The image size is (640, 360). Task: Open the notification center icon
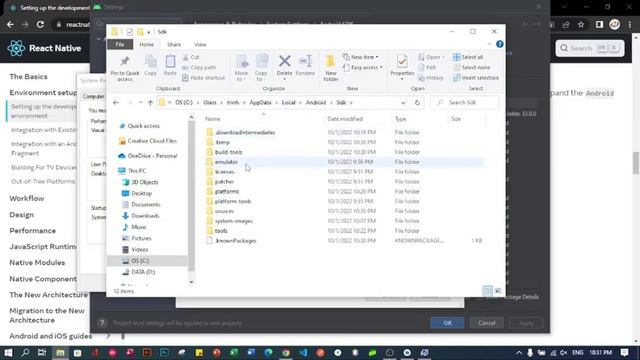click(624, 352)
